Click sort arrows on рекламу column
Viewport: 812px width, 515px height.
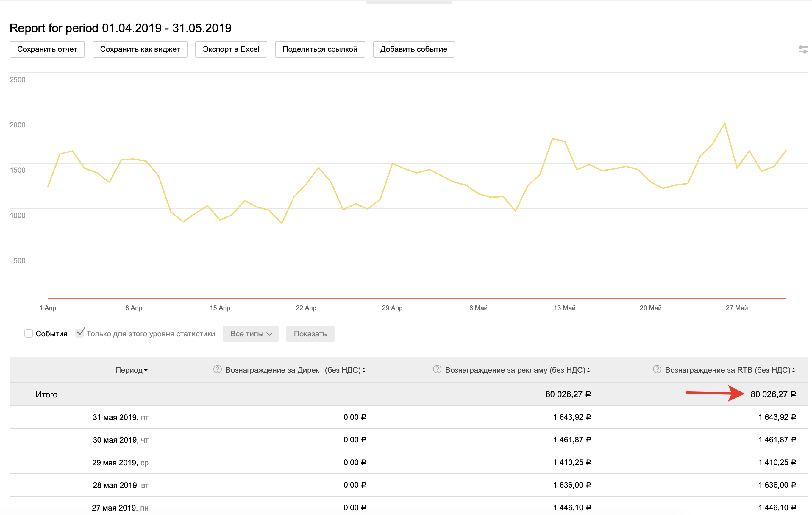588,370
